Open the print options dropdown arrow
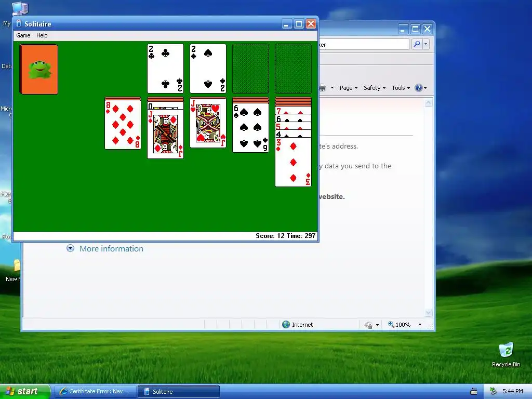 (332, 88)
